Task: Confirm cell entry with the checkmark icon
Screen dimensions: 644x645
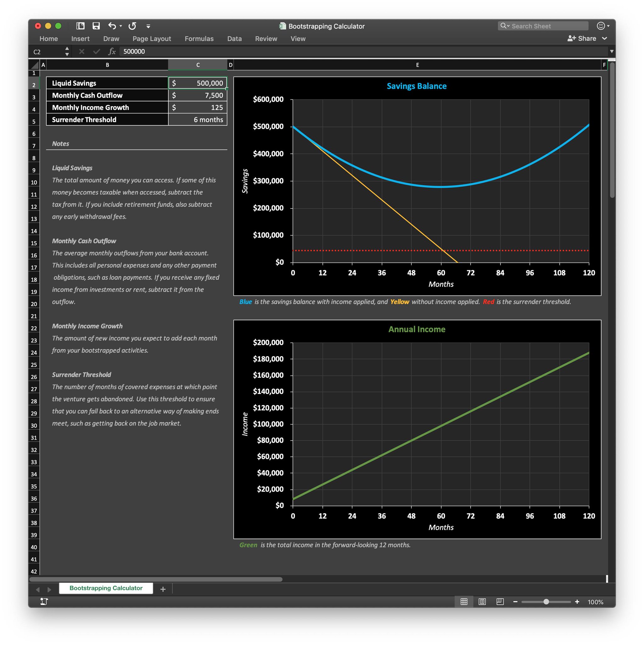Action: point(96,51)
